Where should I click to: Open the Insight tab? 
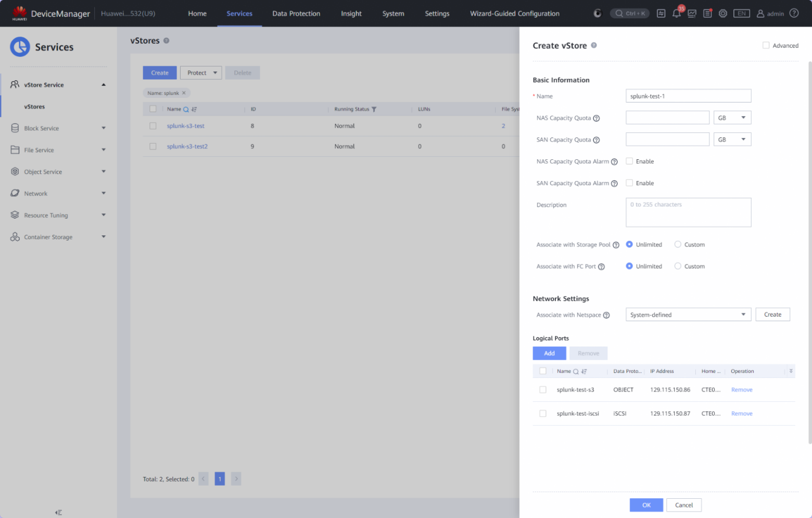[x=351, y=14]
